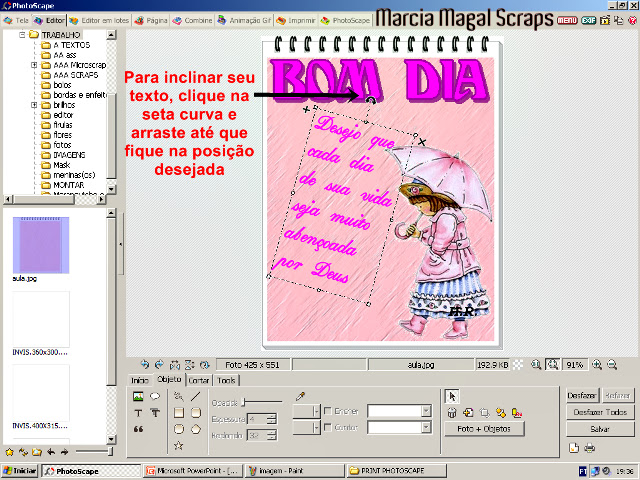This screenshot has height=480, width=640.
Task: Pick the eyedropper color picker
Action: [x=300, y=396]
